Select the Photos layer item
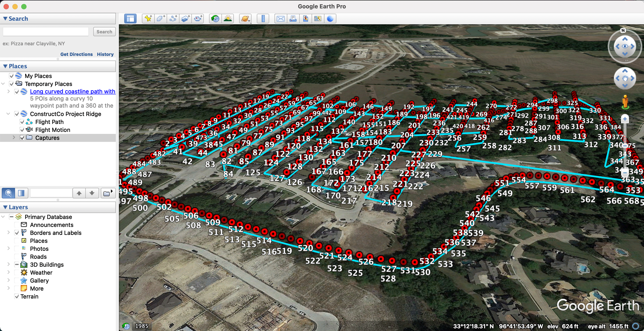 [39, 249]
